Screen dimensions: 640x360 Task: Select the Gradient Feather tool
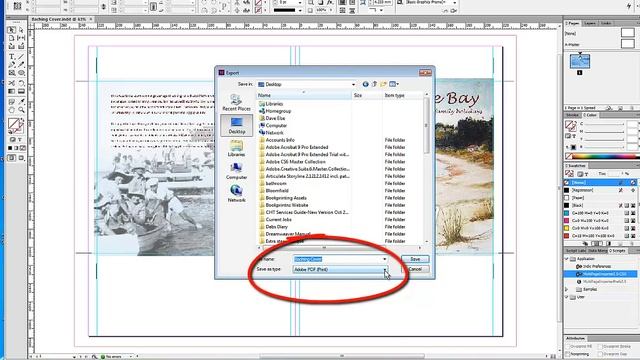(21, 91)
